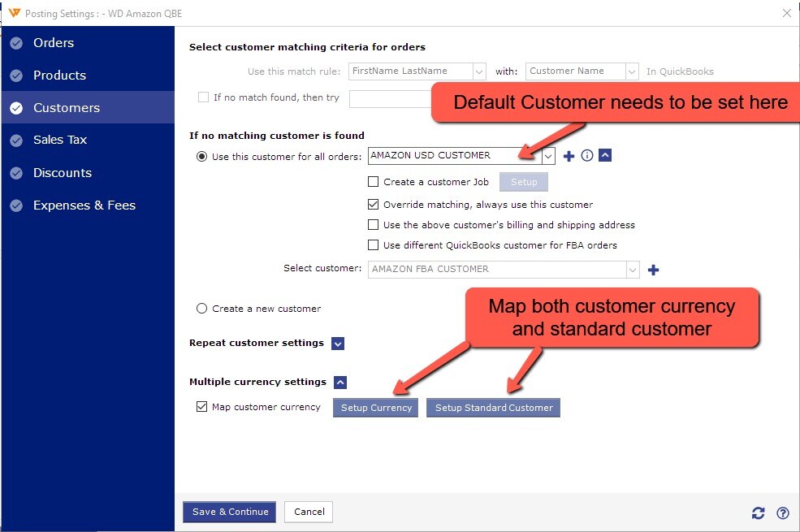Click the Cancel button
Image resolution: width=800 pixels, height=532 pixels.
point(309,512)
